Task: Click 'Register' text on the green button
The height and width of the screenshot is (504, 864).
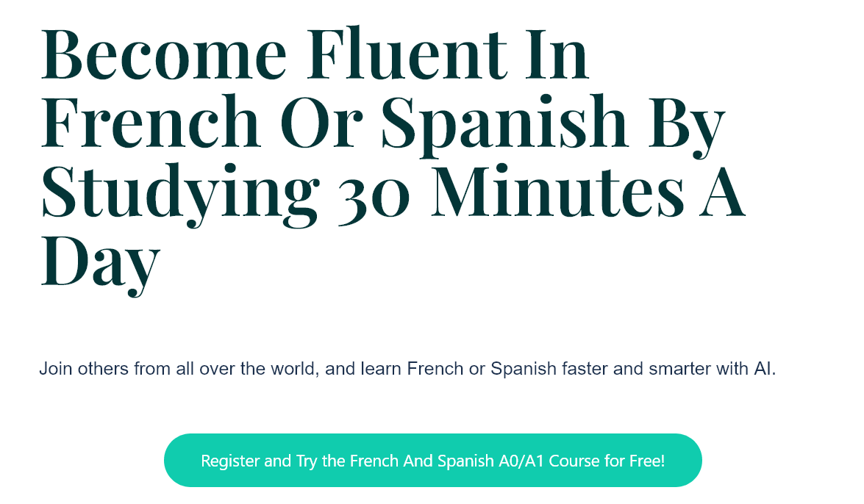Action: coord(229,461)
